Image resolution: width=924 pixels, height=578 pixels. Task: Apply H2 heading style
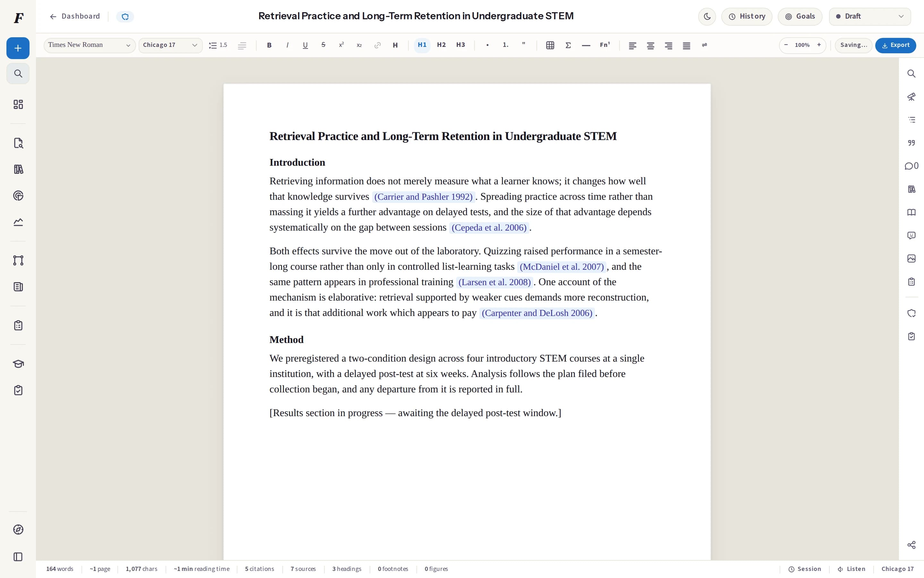(x=441, y=45)
